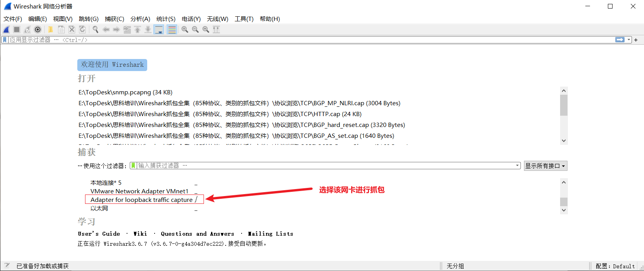This screenshot has width=644, height=271.
Task: Open the 帮助(H) menu
Action: (270, 19)
